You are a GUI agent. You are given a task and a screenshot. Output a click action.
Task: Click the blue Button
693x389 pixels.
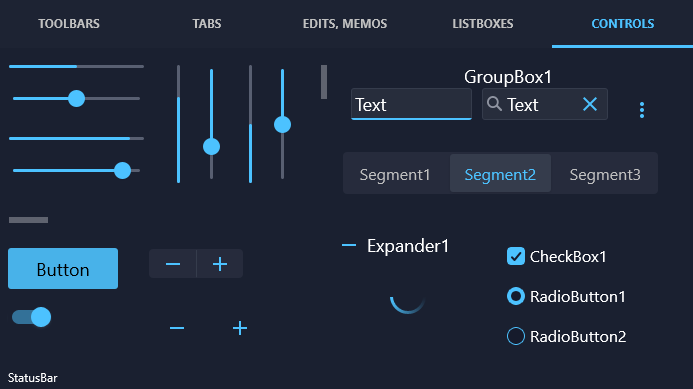coord(63,268)
